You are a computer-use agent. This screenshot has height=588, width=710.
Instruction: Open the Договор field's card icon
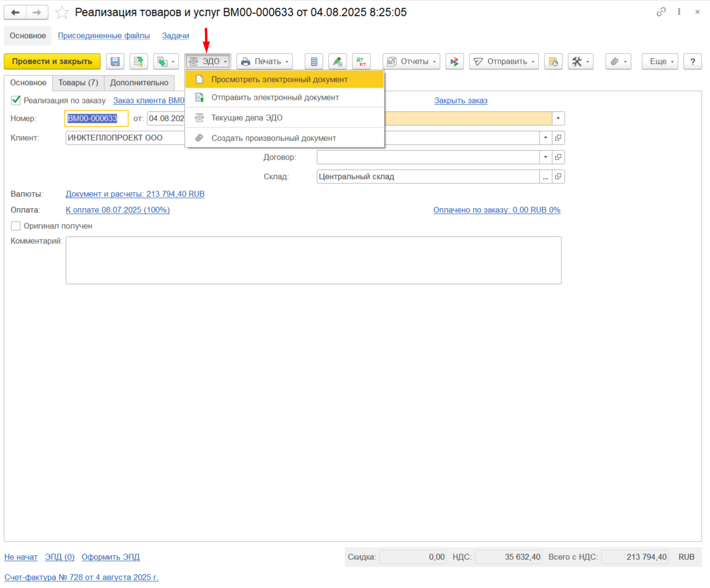pos(558,157)
